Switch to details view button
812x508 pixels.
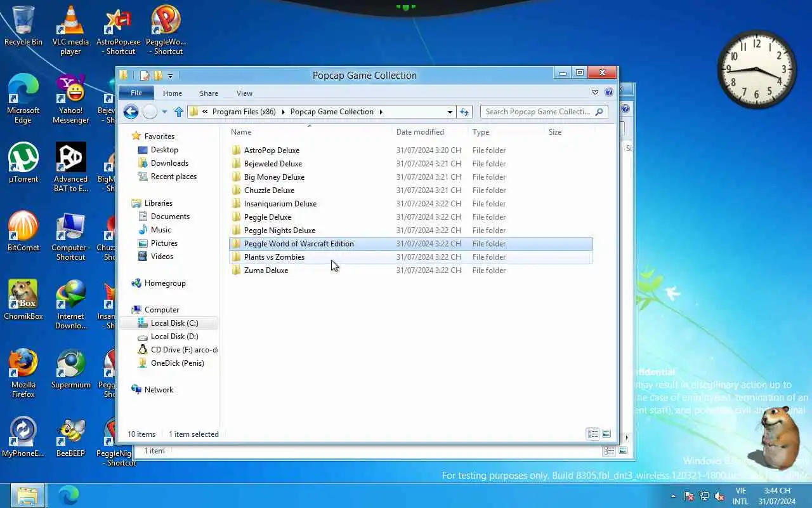click(x=593, y=434)
